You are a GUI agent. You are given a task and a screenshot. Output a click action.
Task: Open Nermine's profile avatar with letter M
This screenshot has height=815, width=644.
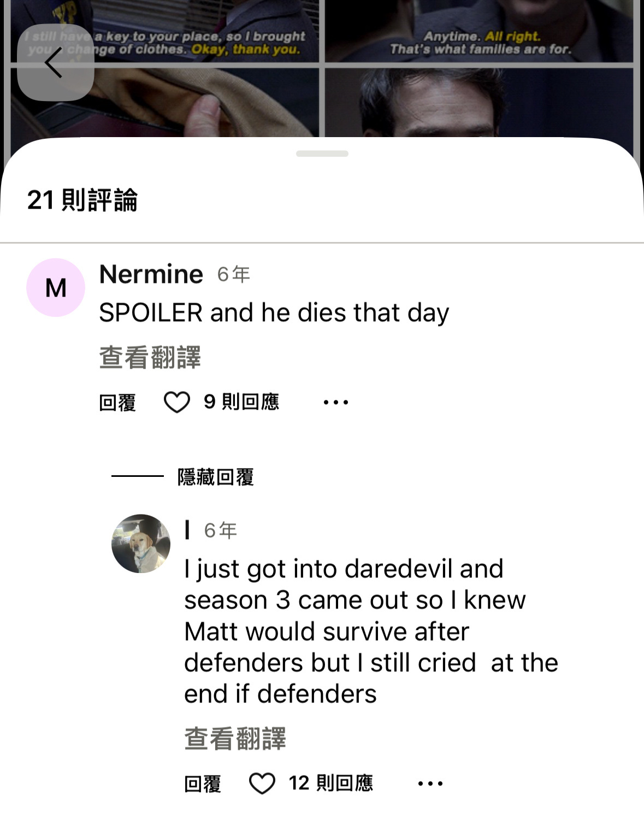pos(56,287)
